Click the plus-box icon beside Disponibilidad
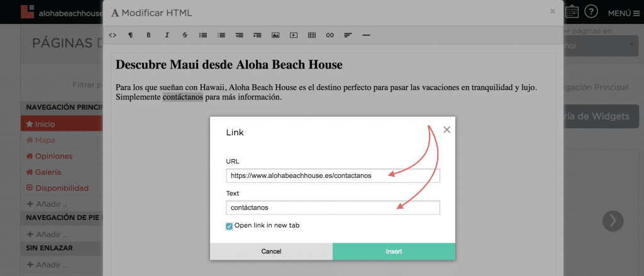 tap(30, 188)
